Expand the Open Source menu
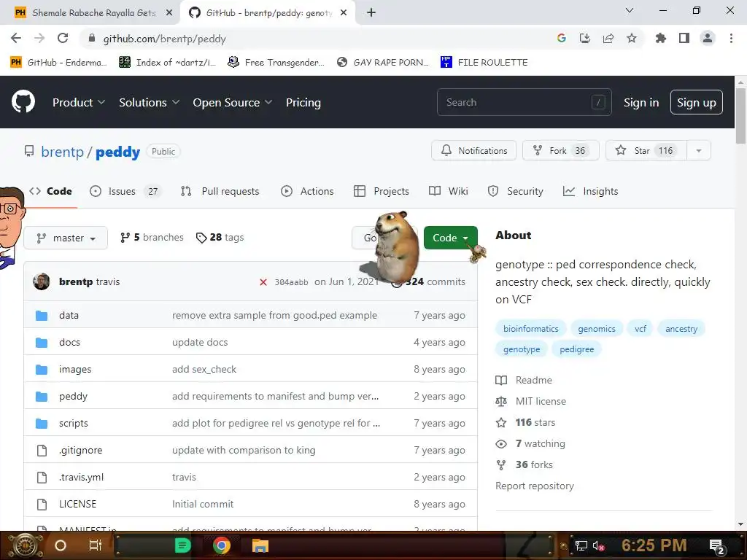 233,102
